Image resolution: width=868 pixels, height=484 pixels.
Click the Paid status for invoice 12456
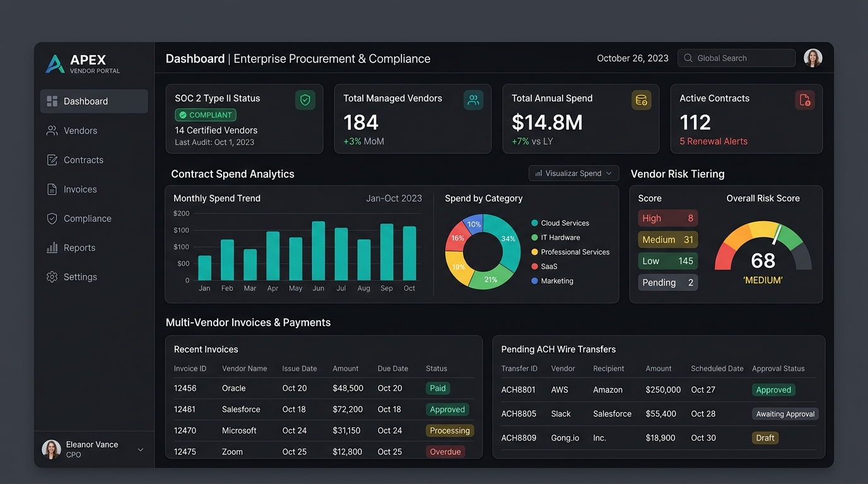[x=438, y=388]
